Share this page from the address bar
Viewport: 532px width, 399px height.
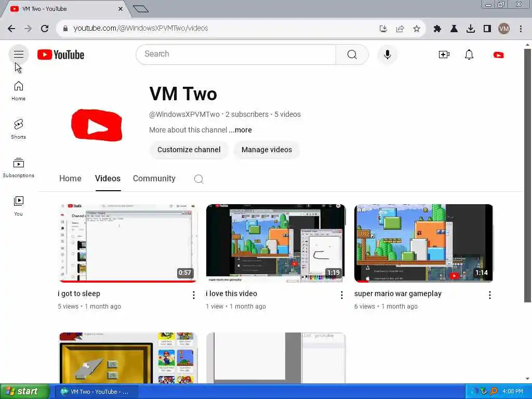[400, 29]
